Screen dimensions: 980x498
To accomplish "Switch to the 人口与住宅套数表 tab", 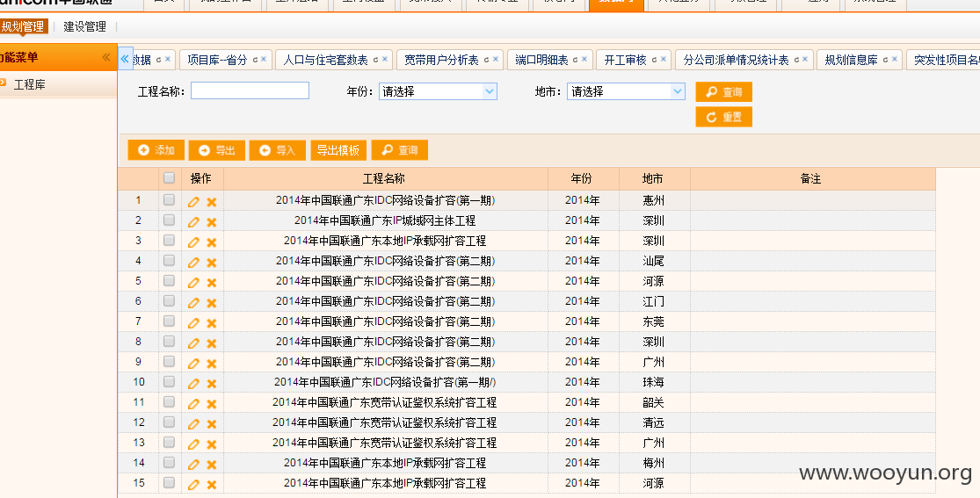I will point(325,60).
